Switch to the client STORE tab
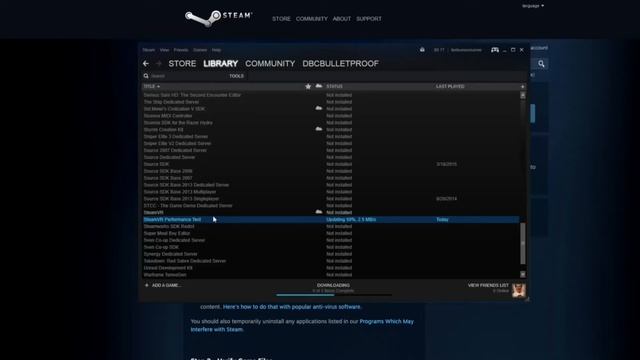Screen dimensions: 640x360 pyautogui.click(x=182, y=64)
